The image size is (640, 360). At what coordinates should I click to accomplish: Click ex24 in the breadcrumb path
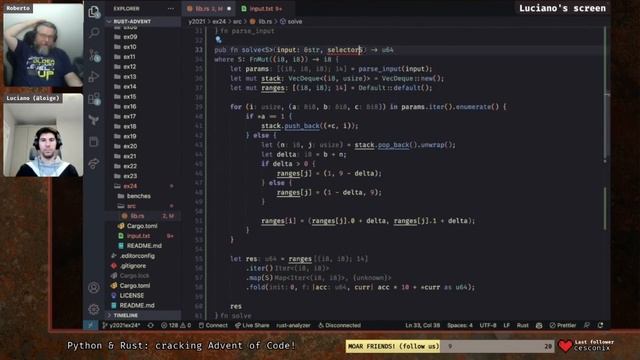[x=219, y=22]
